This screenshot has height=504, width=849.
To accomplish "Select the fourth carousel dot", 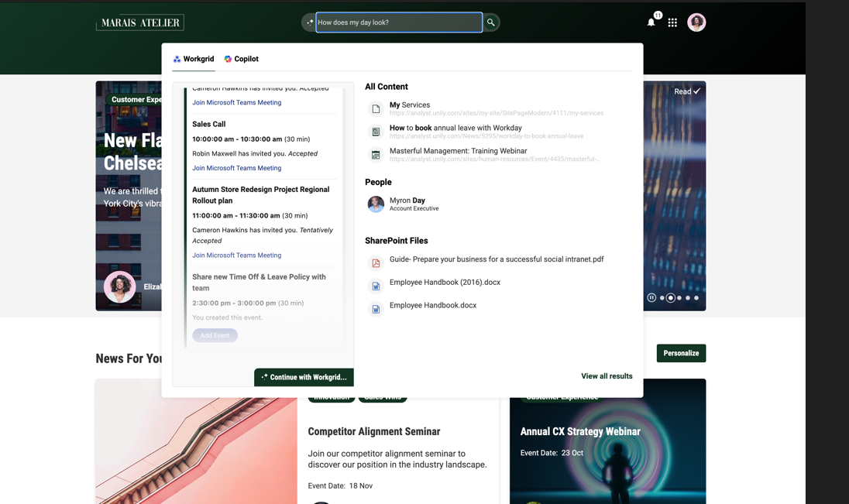I will 688,298.
